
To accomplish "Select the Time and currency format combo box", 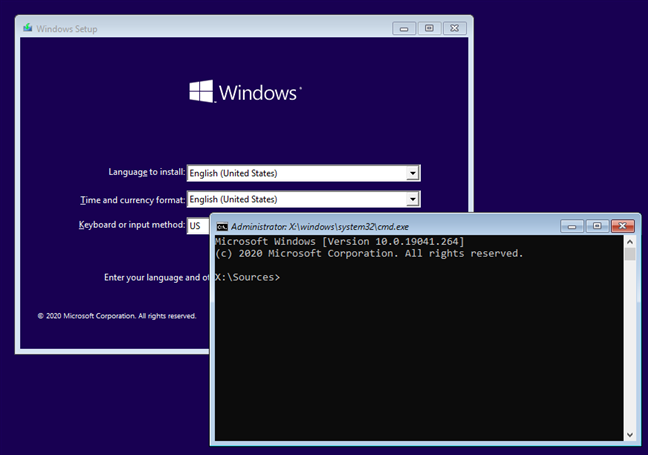I will [303, 199].
